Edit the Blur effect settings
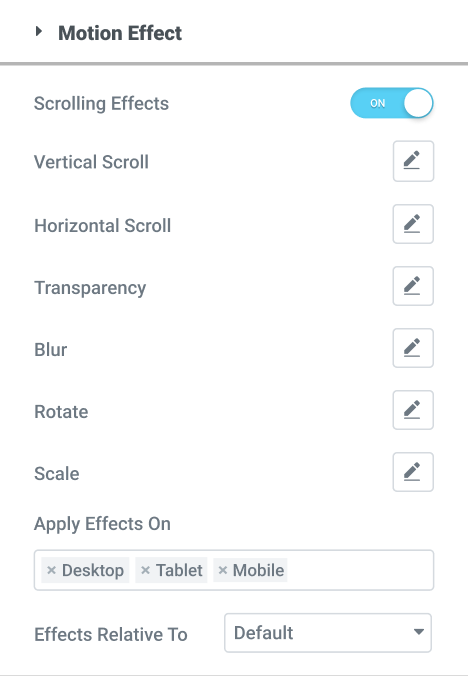 click(x=413, y=348)
